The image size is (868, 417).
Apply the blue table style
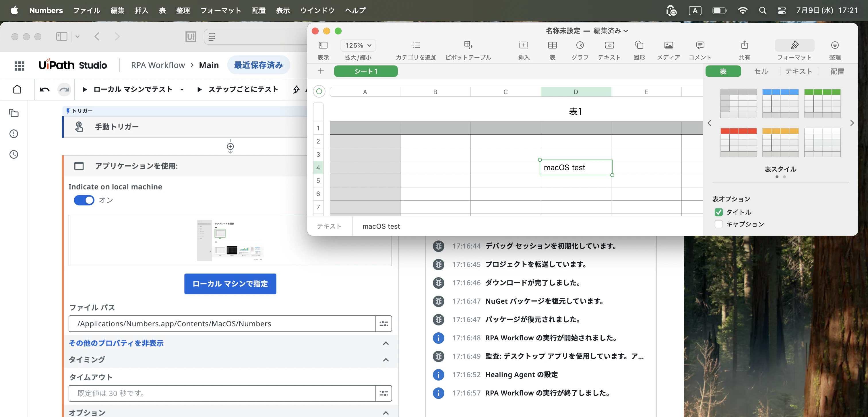coord(780,103)
